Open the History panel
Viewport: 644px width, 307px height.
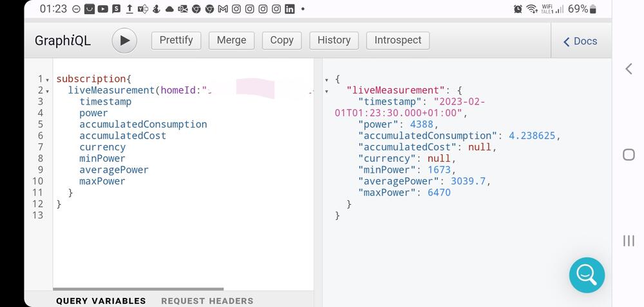click(x=334, y=41)
